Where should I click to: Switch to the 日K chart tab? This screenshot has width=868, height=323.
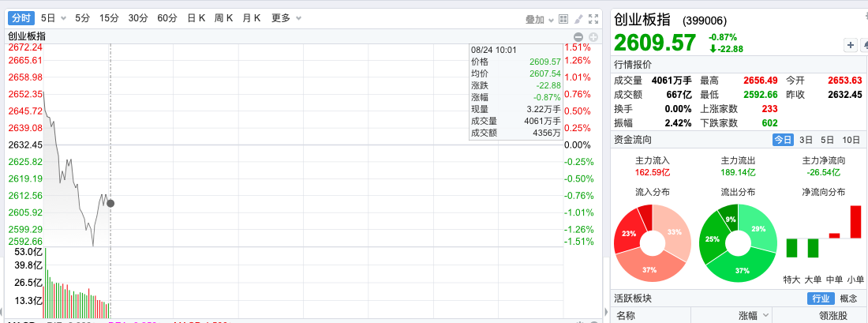[196, 18]
